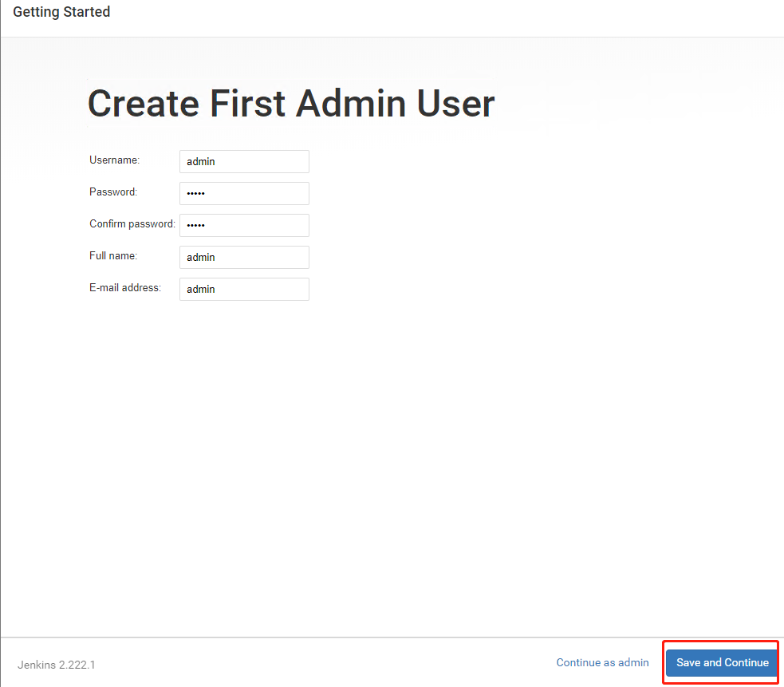Click the Username input field
This screenshot has width=784, height=687.
(x=244, y=162)
